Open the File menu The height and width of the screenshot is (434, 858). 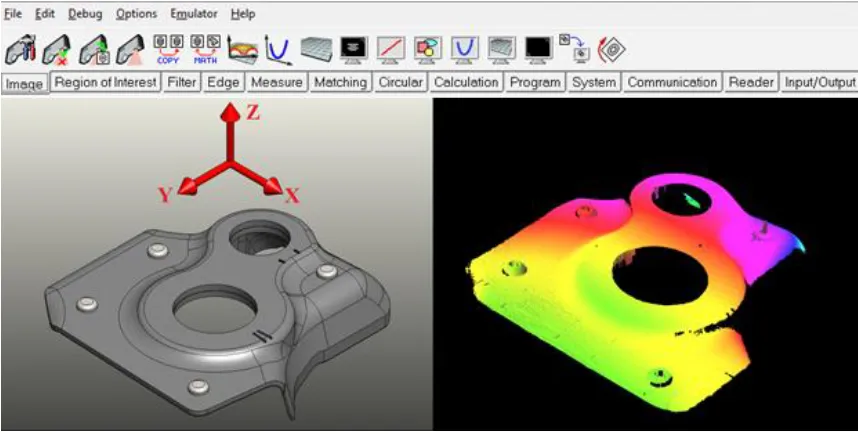pos(13,14)
